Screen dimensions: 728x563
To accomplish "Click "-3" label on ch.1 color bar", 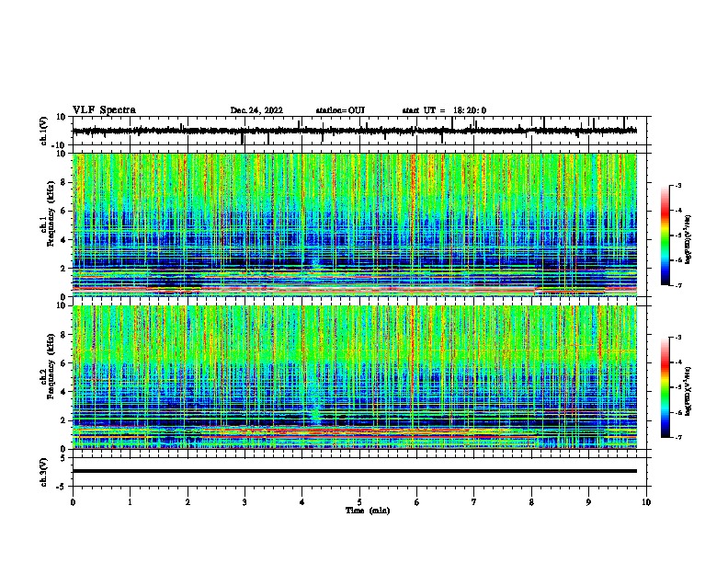I will tap(677, 185).
